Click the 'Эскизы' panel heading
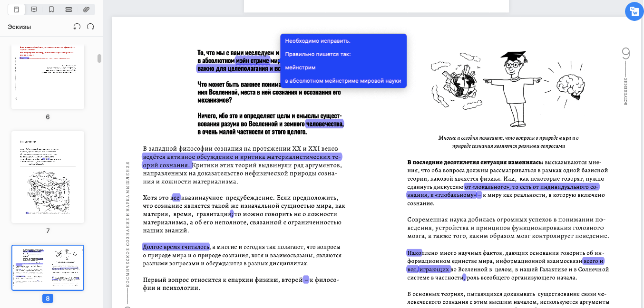 point(20,27)
